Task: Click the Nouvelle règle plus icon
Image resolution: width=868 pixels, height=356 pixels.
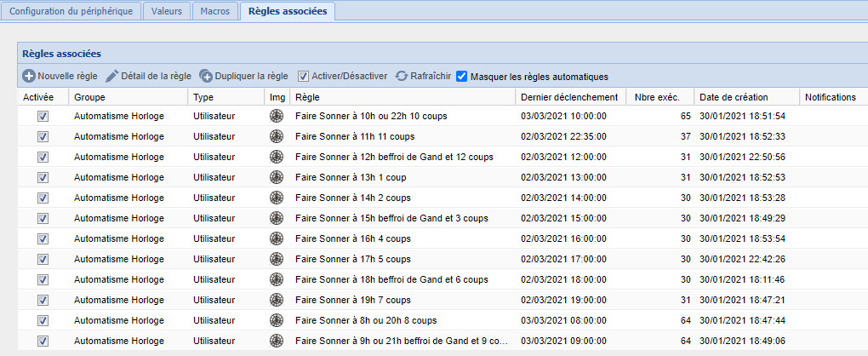Action: (x=29, y=76)
